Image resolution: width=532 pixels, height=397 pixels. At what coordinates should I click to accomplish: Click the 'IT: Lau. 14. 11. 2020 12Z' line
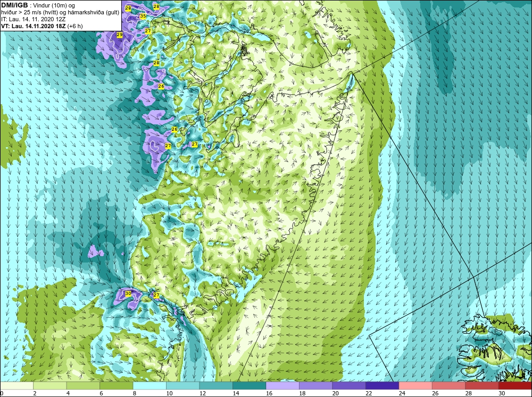33,19
